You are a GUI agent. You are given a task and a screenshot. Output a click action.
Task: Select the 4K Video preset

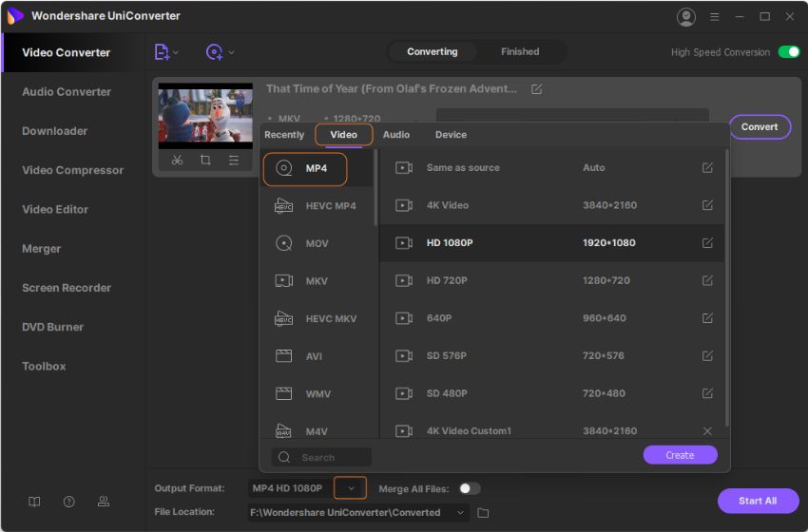[551, 205]
